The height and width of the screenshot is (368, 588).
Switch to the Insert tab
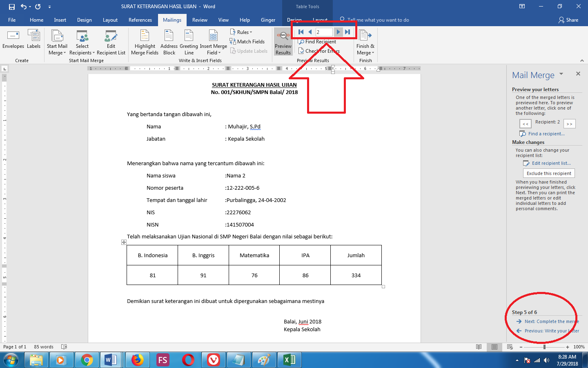pos(60,20)
